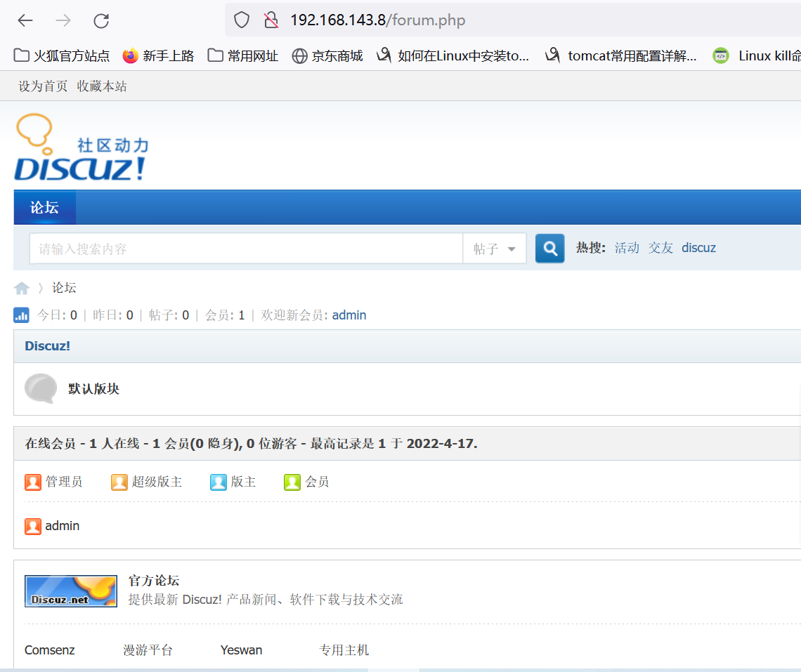Select the green 会员 group icon
Screen dimensions: 801x672
(292, 482)
